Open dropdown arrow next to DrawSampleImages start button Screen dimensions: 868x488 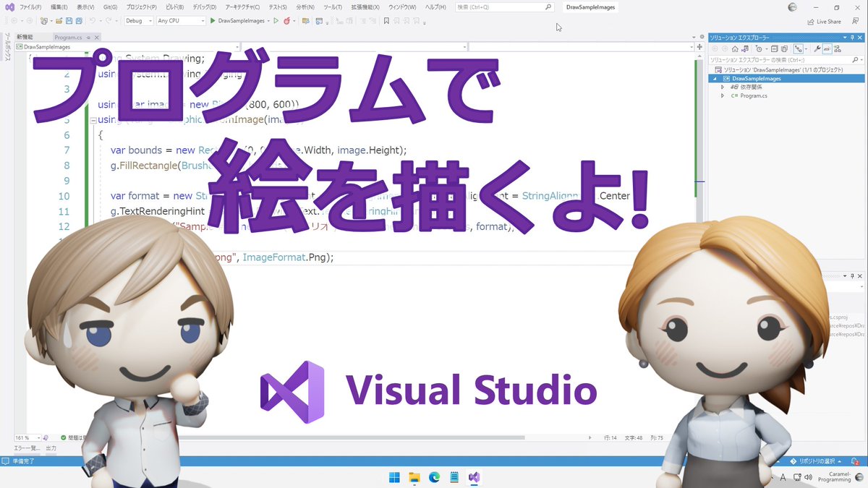tap(268, 21)
